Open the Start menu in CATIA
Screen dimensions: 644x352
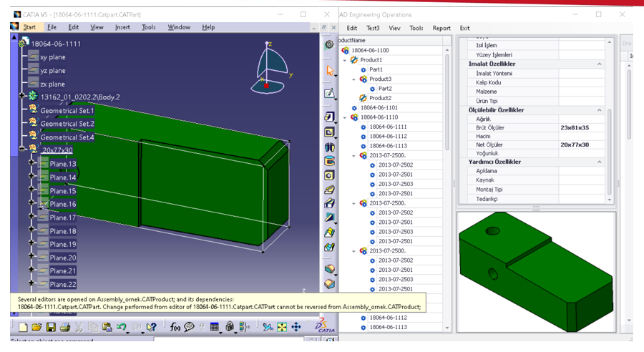29,27
